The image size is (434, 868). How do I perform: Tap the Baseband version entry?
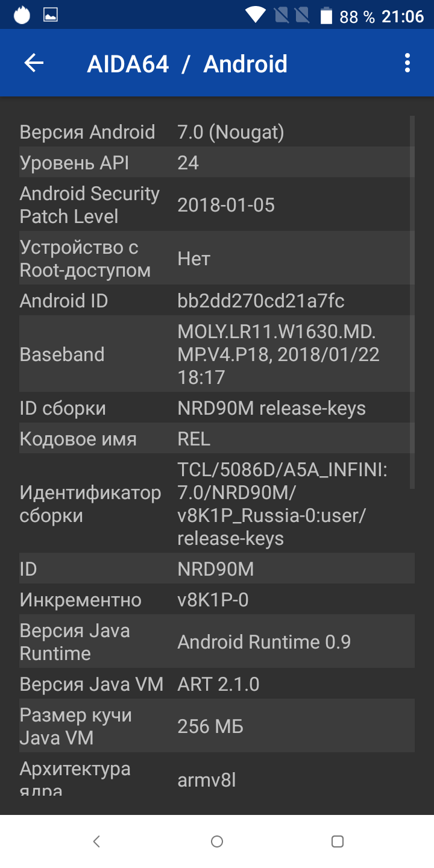pos(217,354)
